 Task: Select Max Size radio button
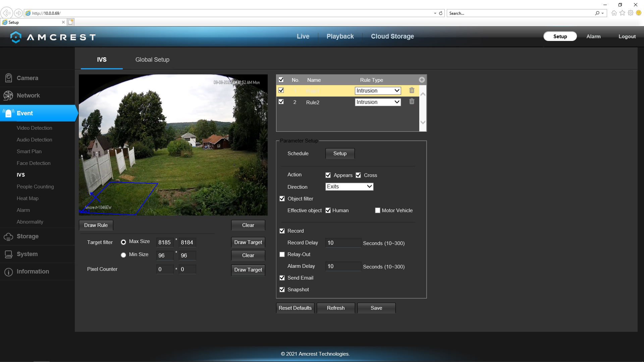123,242
